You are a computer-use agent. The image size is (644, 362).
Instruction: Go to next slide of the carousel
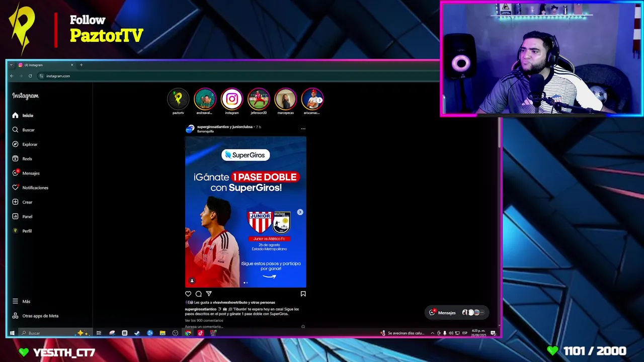pos(300,212)
